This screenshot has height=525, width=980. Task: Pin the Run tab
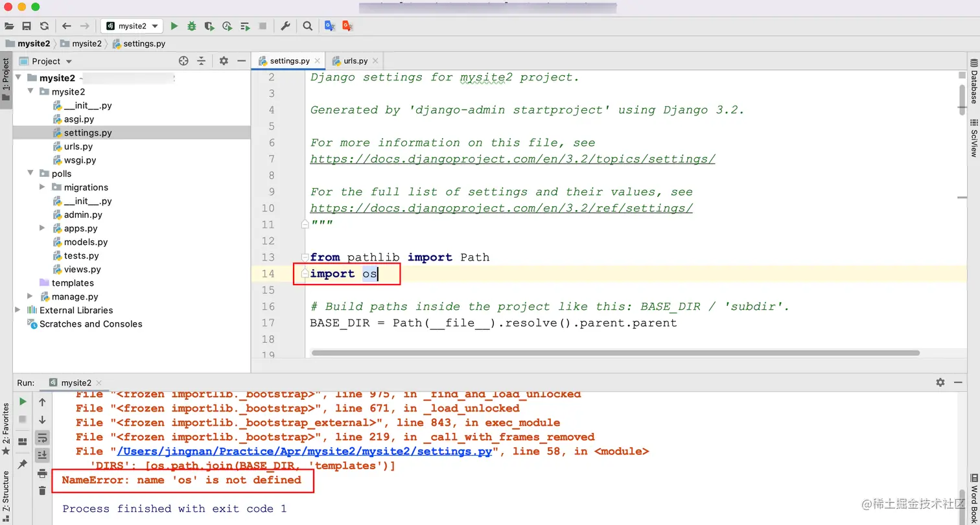(x=23, y=464)
